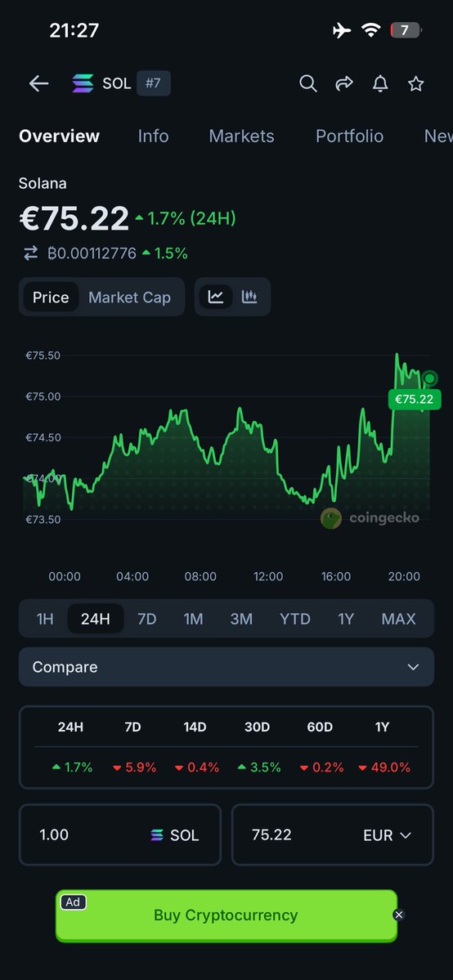The width and height of the screenshot is (453, 980).
Task: Edit the 1.00 SOL amount field
Action: click(x=120, y=835)
